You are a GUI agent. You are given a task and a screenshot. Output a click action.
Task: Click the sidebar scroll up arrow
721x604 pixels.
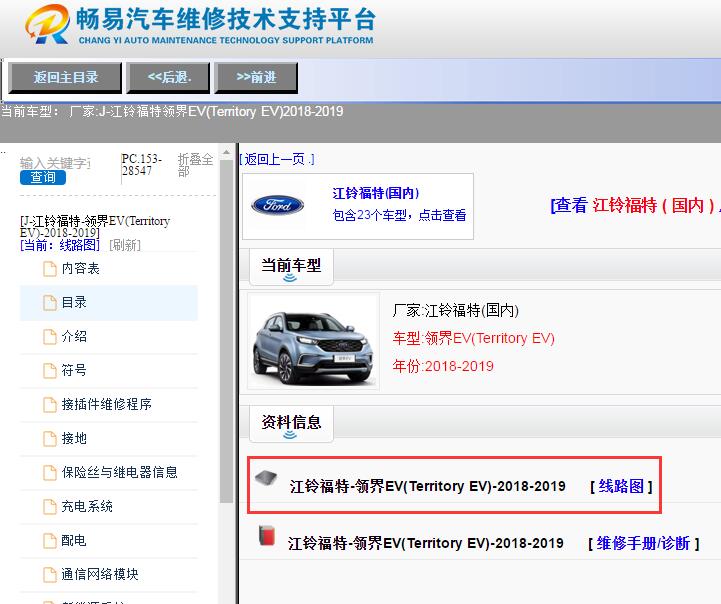[226, 152]
